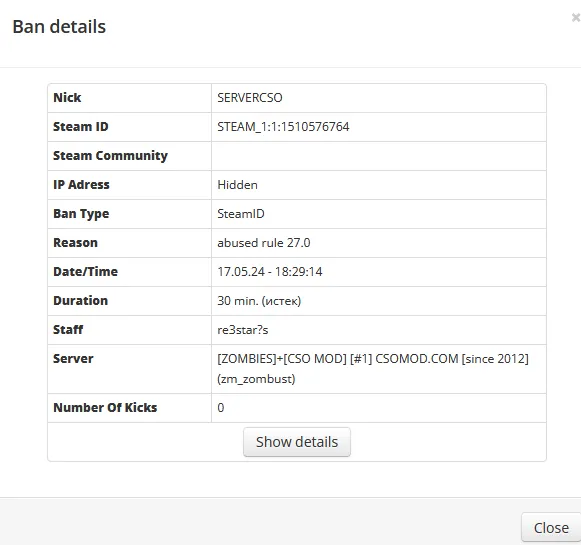Click the Nick row label
581x545 pixels.
(67, 97)
